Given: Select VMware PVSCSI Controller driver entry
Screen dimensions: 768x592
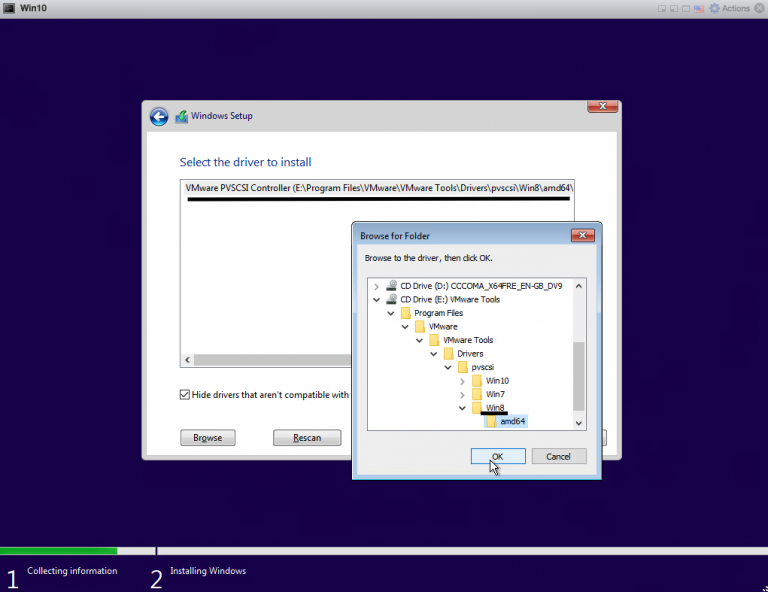Looking at the screenshot, I should [378, 188].
